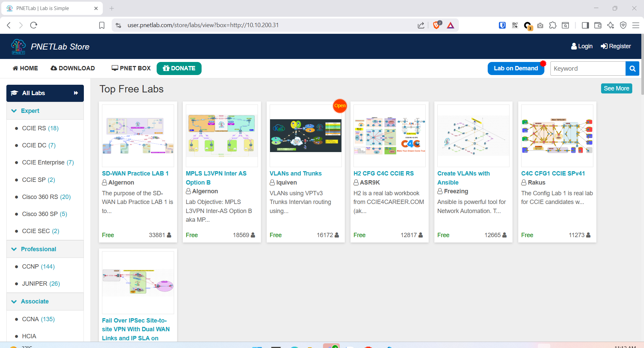Click the Lab on Demand button
The image size is (644, 348).
tap(516, 68)
